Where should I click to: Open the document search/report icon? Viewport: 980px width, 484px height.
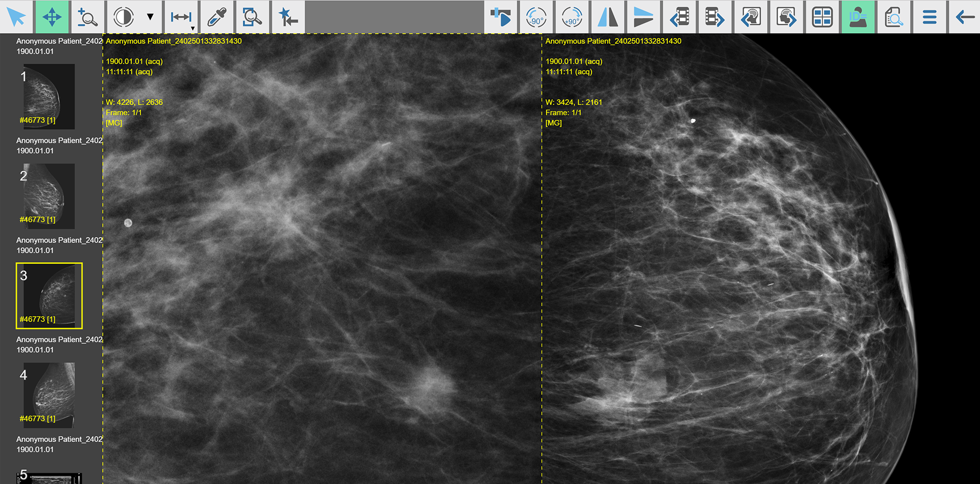(894, 17)
